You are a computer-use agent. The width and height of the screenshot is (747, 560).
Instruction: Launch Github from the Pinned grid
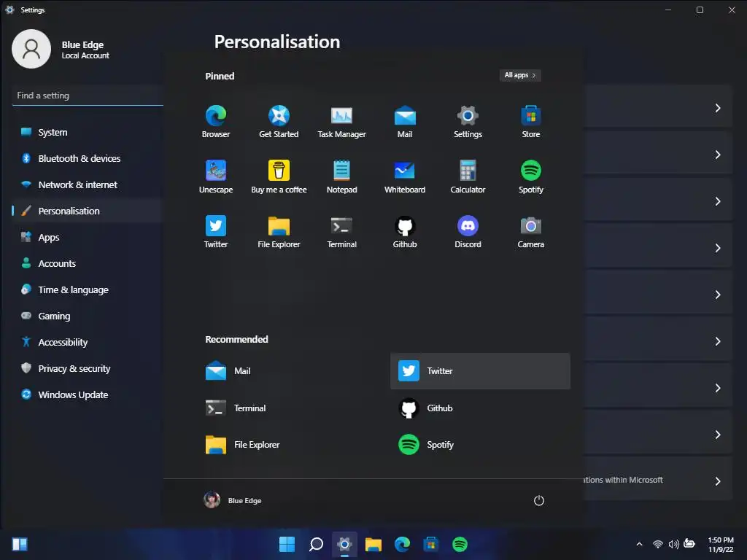[405, 232]
